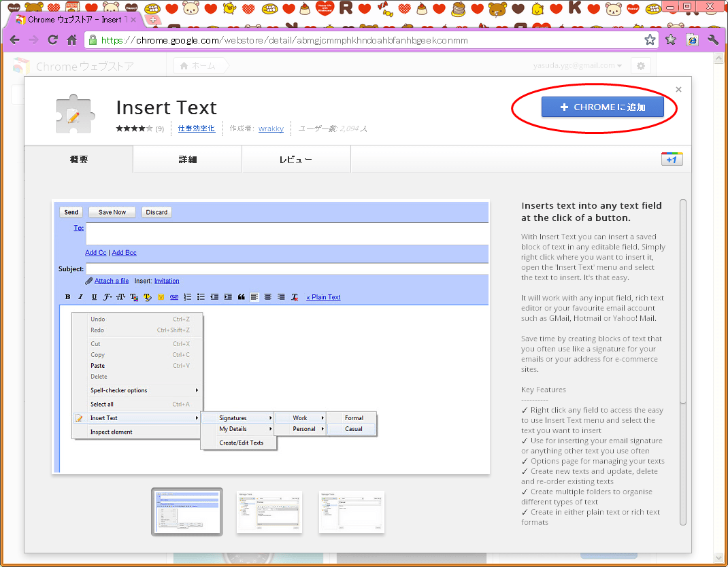
Task: Open the Chrome wrench menu
Action: (x=713, y=40)
